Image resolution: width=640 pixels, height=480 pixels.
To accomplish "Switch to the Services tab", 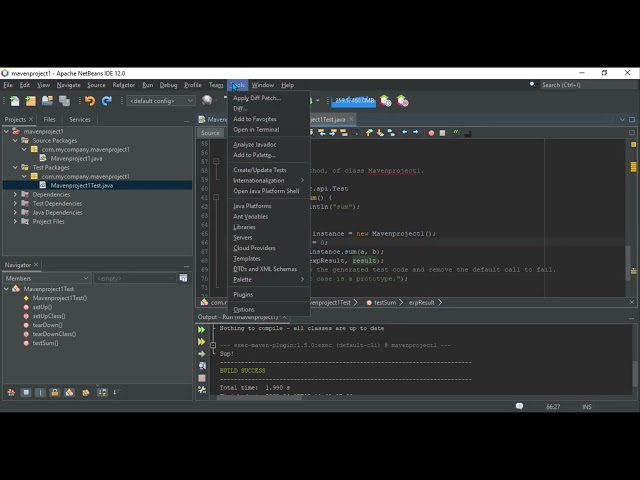I will [x=80, y=120].
